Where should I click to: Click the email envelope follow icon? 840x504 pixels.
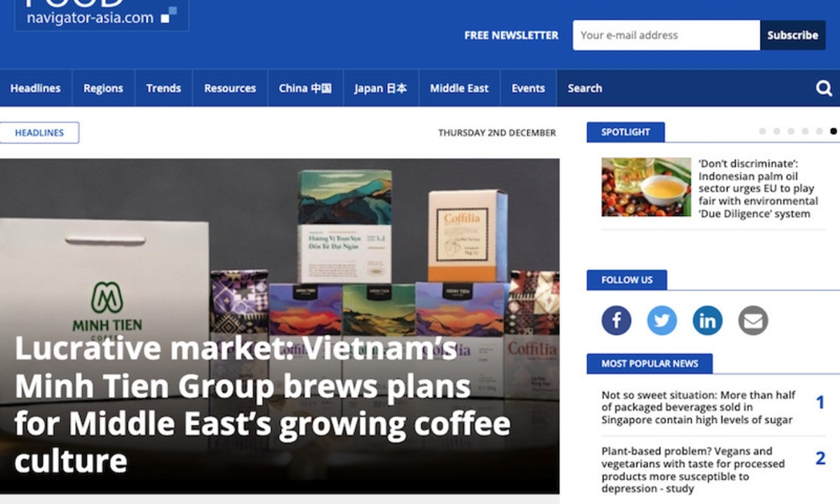(x=753, y=320)
